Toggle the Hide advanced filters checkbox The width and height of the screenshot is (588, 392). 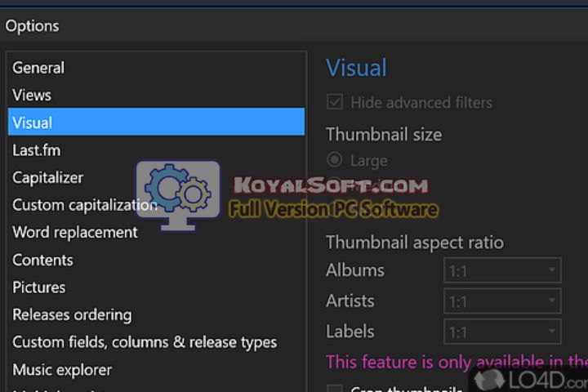pyautogui.click(x=335, y=102)
